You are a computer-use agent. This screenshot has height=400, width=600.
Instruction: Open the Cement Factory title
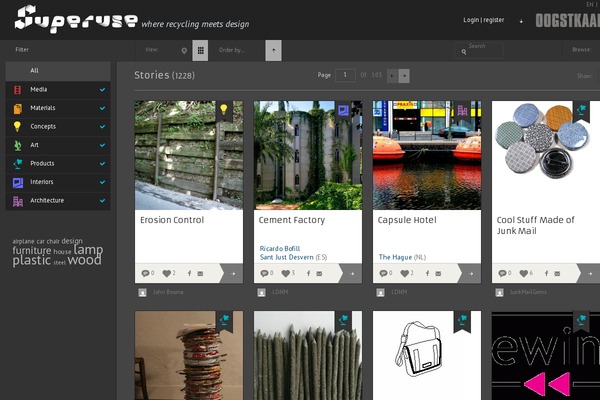coord(292,220)
